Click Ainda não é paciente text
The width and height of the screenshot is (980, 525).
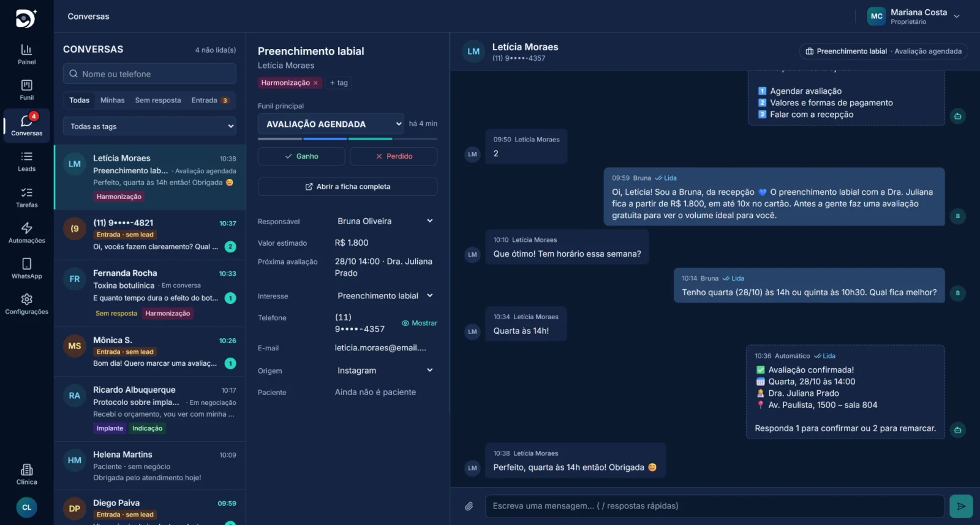[375, 392]
